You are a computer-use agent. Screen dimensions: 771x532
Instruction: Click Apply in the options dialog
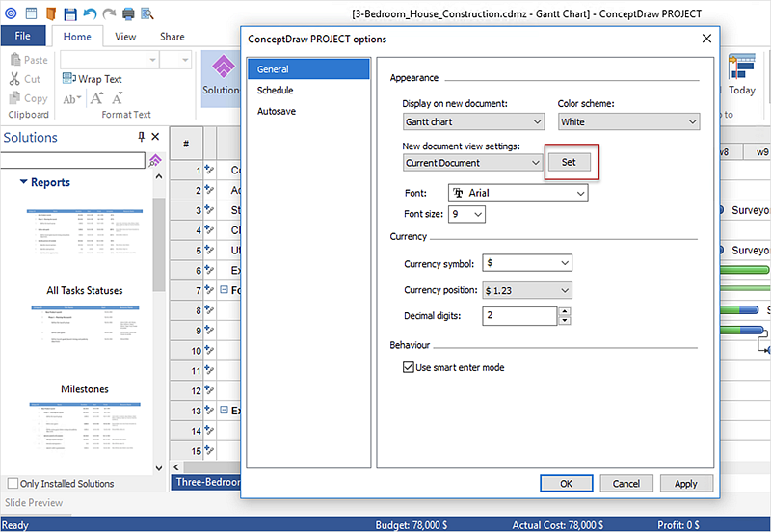(685, 483)
